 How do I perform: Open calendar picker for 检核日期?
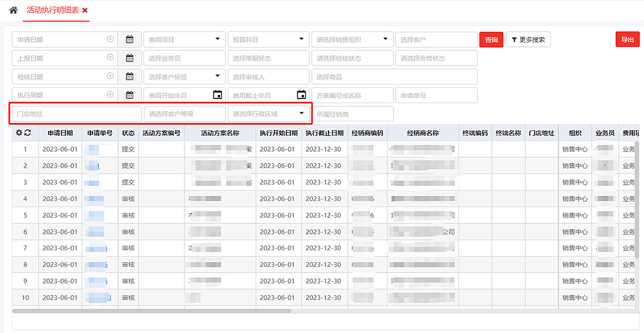(129, 77)
